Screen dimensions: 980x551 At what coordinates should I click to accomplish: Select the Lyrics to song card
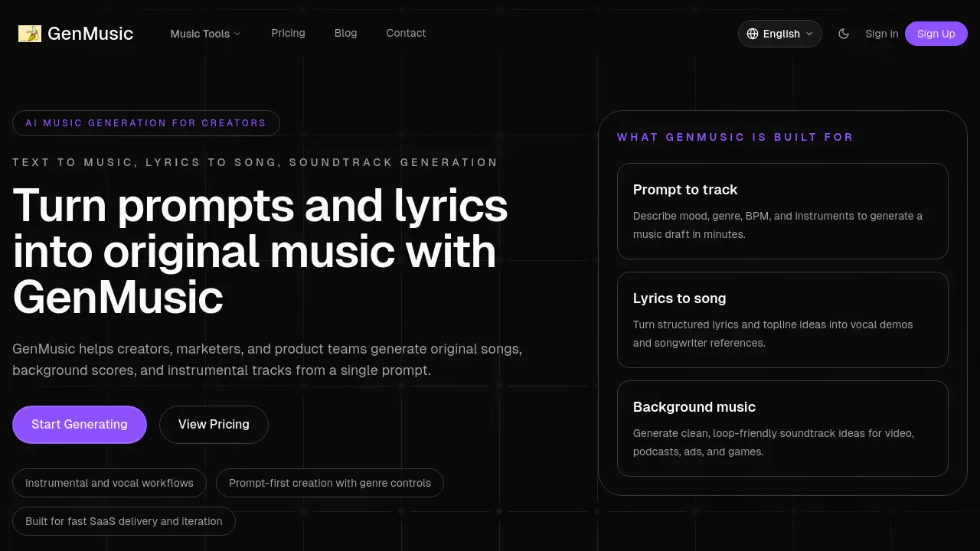tap(782, 320)
